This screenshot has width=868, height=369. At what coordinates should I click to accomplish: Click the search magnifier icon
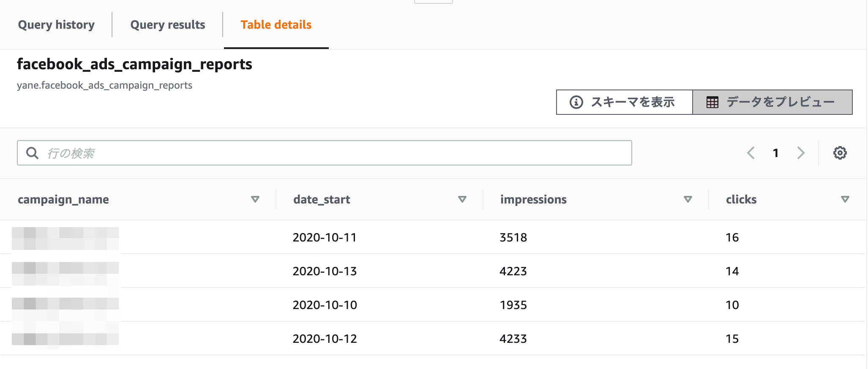[32, 153]
